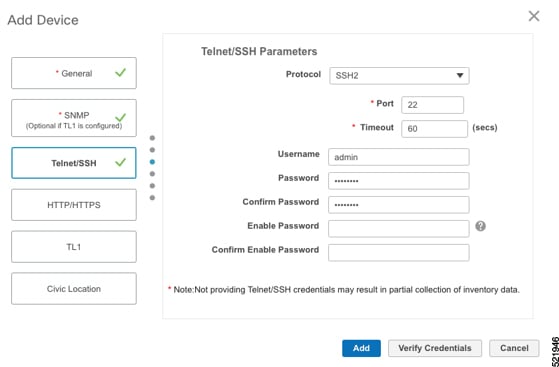Expand Protocol list using the arrow
This screenshot has width=559, height=367.
pyautogui.click(x=460, y=76)
